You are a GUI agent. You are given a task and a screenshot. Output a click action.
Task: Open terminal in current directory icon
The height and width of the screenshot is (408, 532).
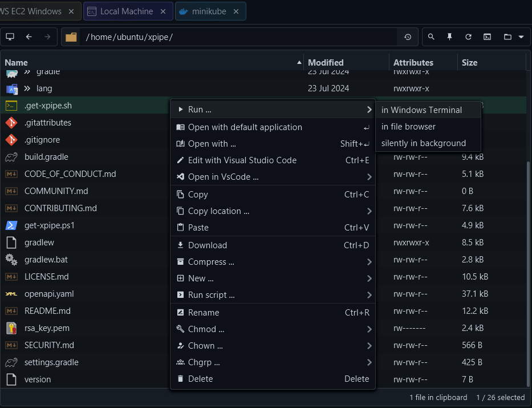[x=487, y=37]
